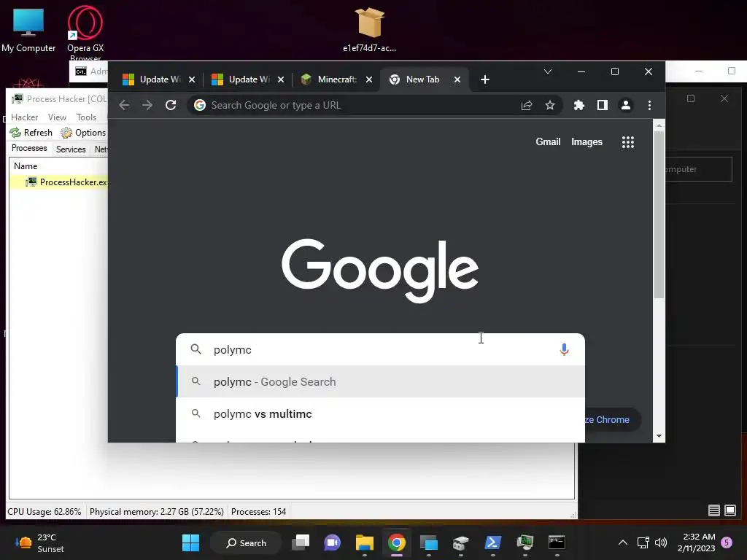Click the magnifier icon in the Google search box
Image resolution: width=747 pixels, height=560 pixels.
click(x=196, y=349)
